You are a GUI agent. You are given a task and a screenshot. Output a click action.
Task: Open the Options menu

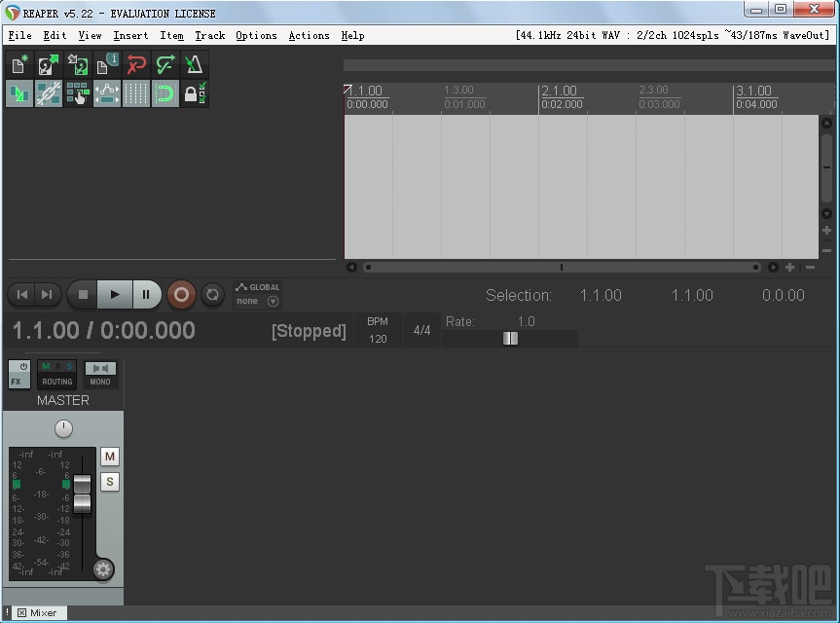256,35
